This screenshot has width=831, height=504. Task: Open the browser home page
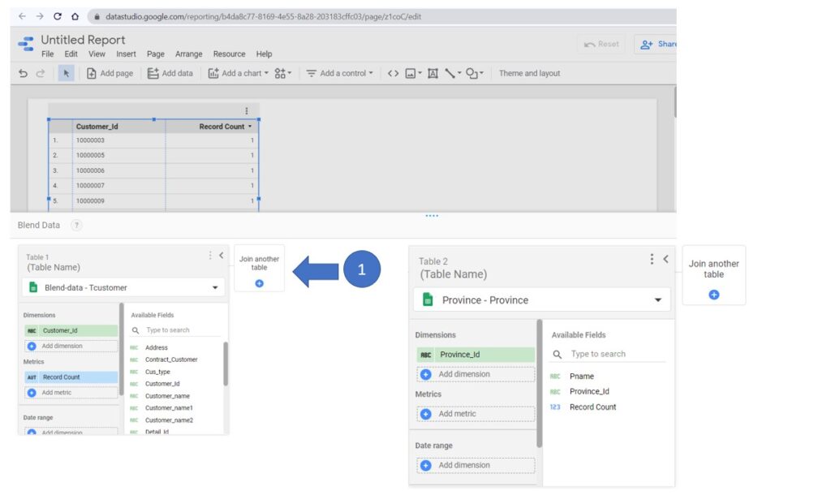(x=75, y=16)
